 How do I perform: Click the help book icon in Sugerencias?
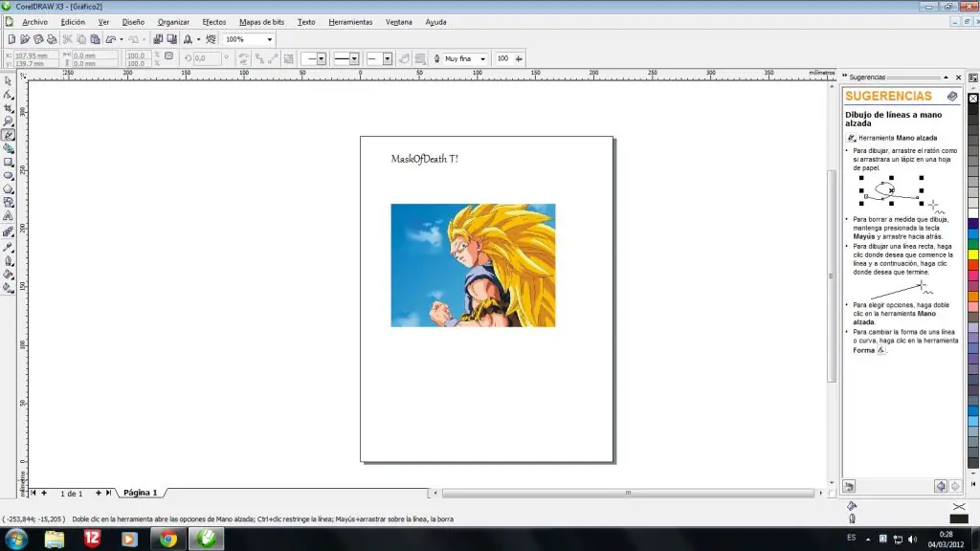pyautogui.click(x=952, y=97)
